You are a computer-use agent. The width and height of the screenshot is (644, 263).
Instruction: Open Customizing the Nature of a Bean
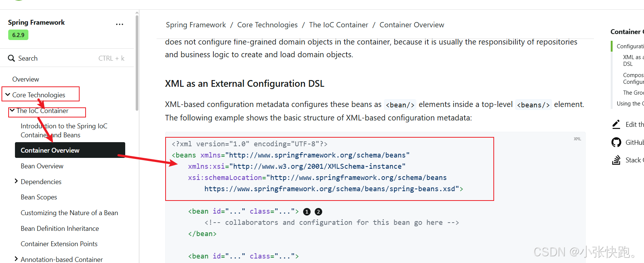click(x=69, y=213)
